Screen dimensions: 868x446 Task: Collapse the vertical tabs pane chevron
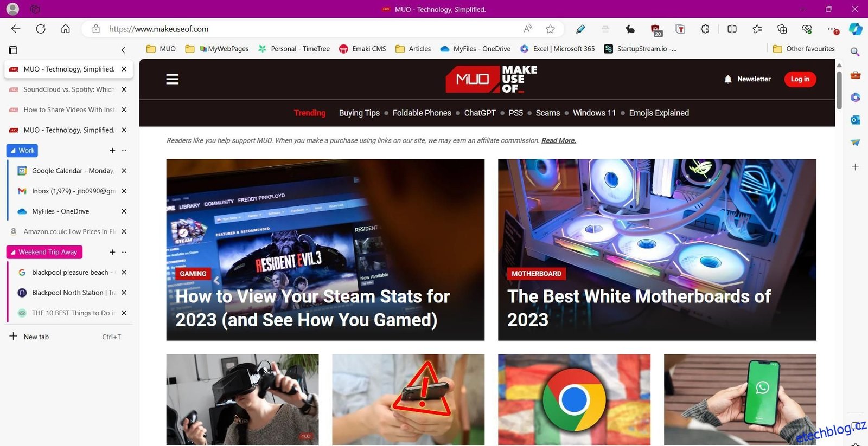point(124,50)
